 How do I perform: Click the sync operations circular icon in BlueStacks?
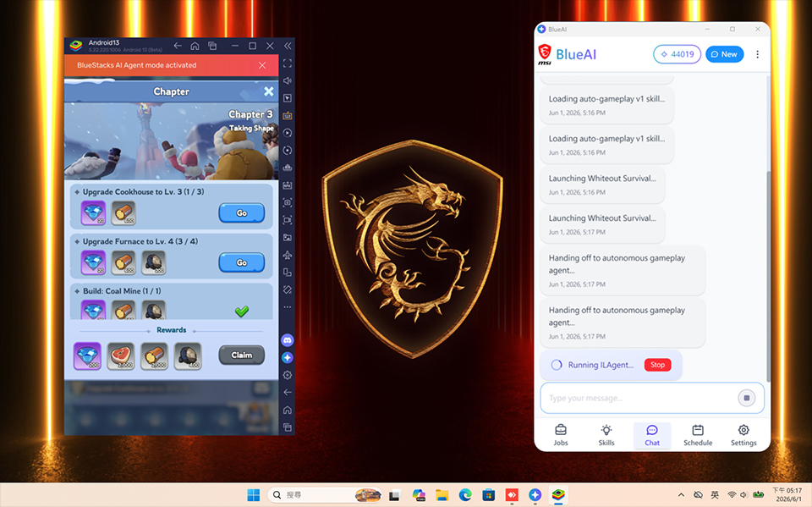(288, 151)
